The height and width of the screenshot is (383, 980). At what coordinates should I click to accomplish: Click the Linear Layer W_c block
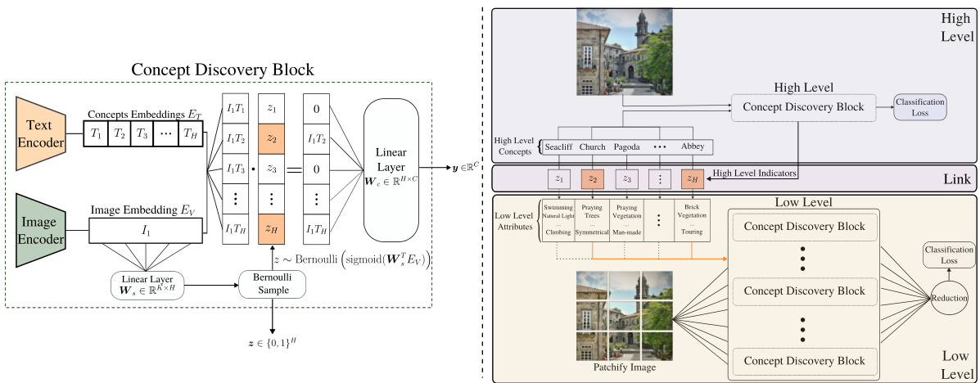click(x=391, y=169)
